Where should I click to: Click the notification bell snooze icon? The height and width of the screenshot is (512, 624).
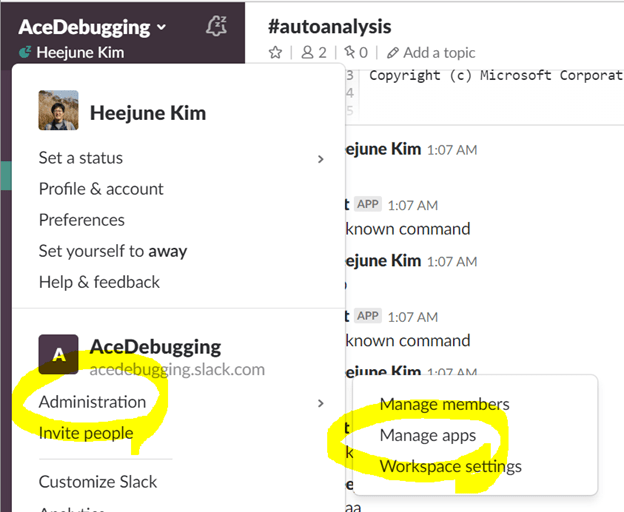point(215,26)
